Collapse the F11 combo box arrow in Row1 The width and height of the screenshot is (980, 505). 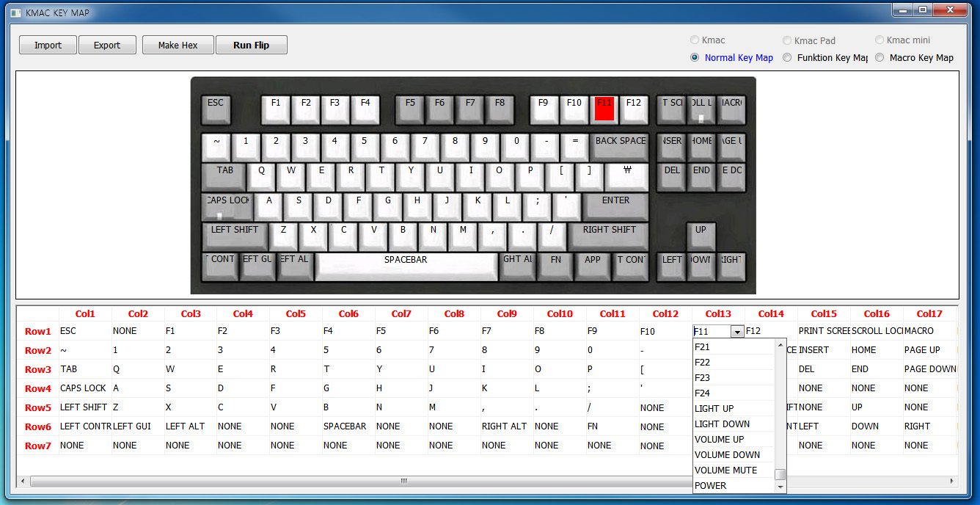click(x=737, y=332)
